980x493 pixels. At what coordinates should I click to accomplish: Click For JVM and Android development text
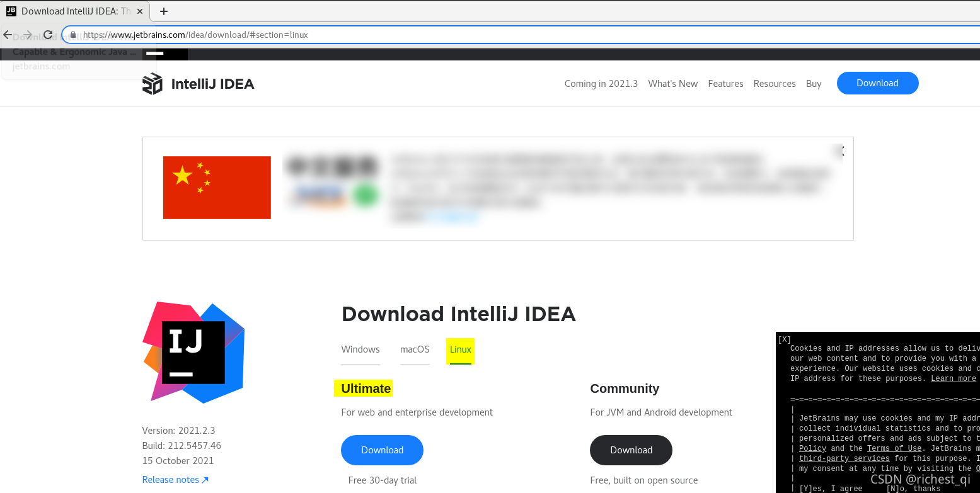click(x=661, y=412)
